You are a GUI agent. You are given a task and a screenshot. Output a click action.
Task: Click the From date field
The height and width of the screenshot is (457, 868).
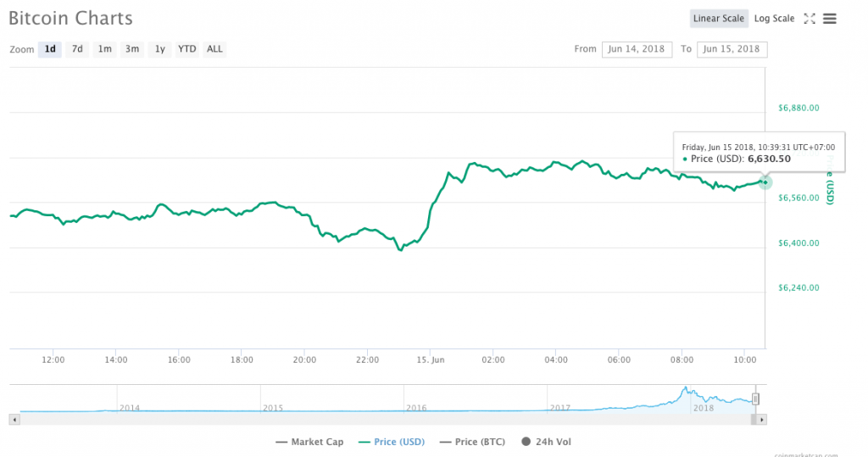[637, 49]
